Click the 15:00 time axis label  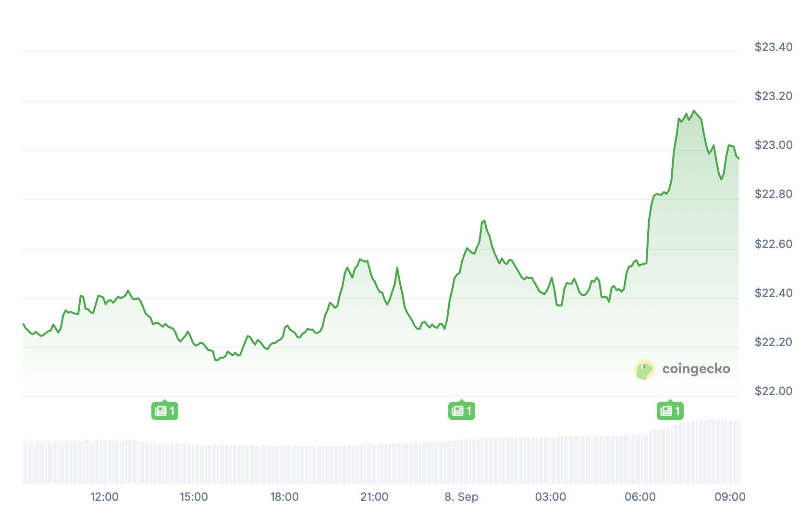194,497
